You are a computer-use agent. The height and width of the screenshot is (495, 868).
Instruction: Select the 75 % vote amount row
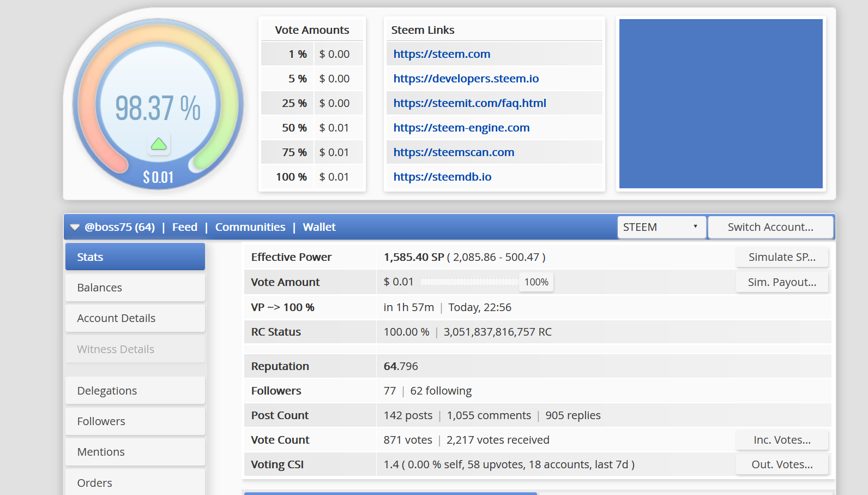click(x=312, y=152)
